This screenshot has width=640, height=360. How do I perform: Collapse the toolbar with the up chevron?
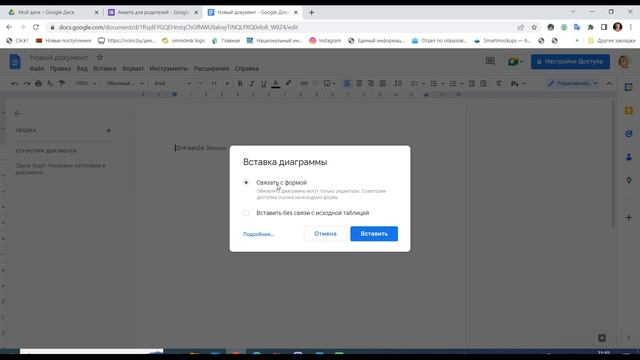pos(609,84)
